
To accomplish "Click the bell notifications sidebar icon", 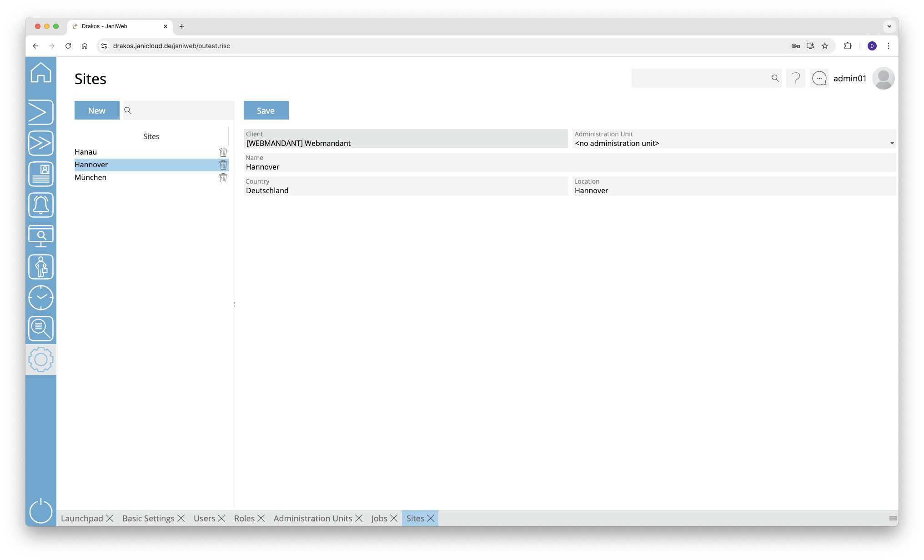I will [x=41, y=205].
